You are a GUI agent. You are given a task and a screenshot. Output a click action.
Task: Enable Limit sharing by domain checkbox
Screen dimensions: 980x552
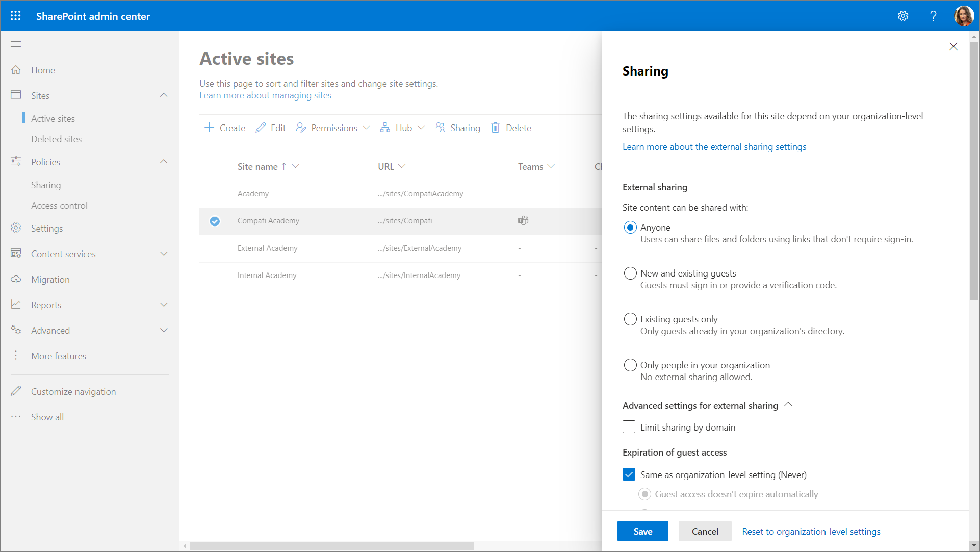pyautogui.click(x=629, y=428)
